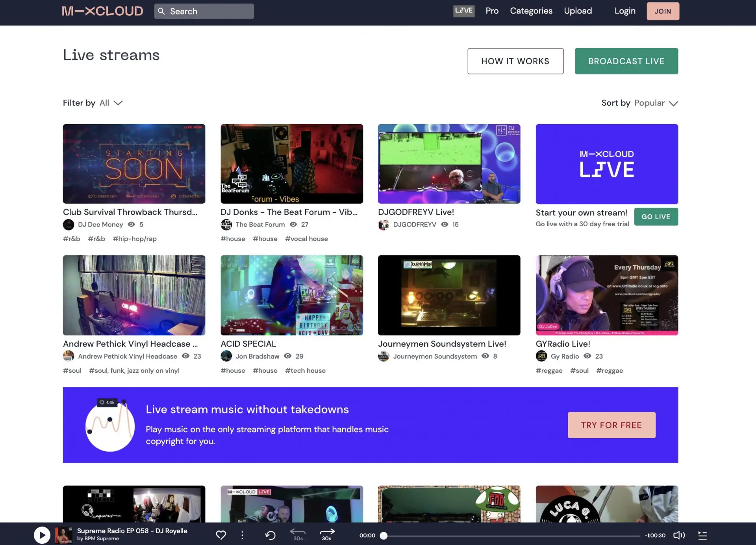756x545 pixels.
Task: Expand the Filter by All dropdown
Action: [x=111, y=103]
